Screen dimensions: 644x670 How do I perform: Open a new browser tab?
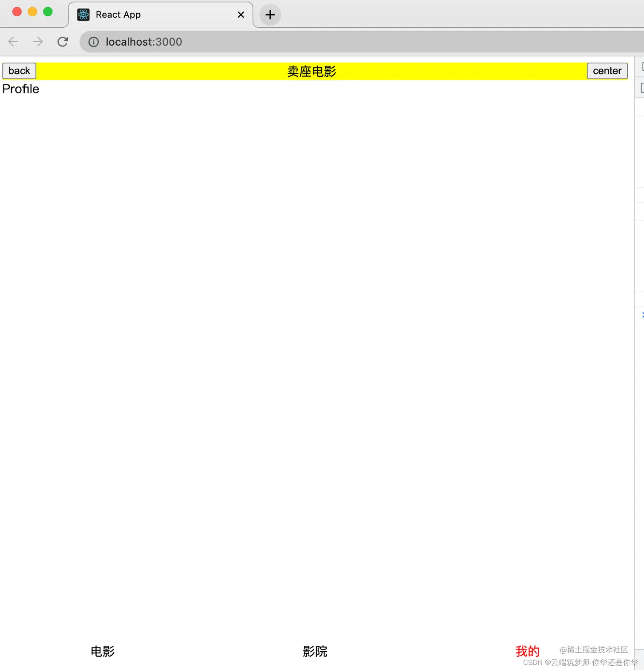270,15
